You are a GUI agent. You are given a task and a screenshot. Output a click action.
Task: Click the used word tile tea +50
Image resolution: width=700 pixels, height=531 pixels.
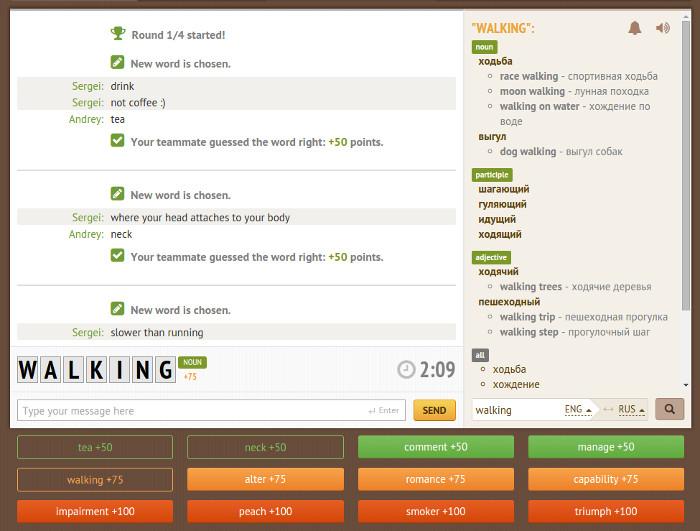(95, 447)
